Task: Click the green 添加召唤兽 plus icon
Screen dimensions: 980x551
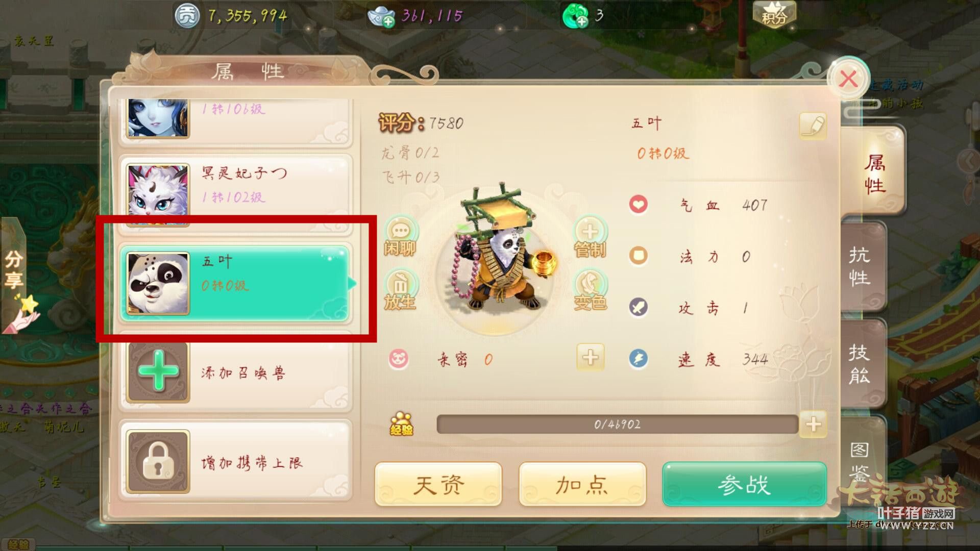Action: [x=158, y=372]
